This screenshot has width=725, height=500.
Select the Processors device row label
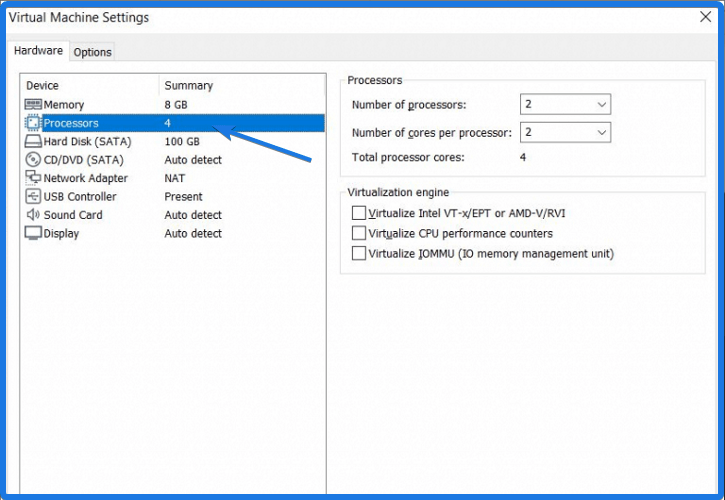pyautogui.click(x=71, y=123)
